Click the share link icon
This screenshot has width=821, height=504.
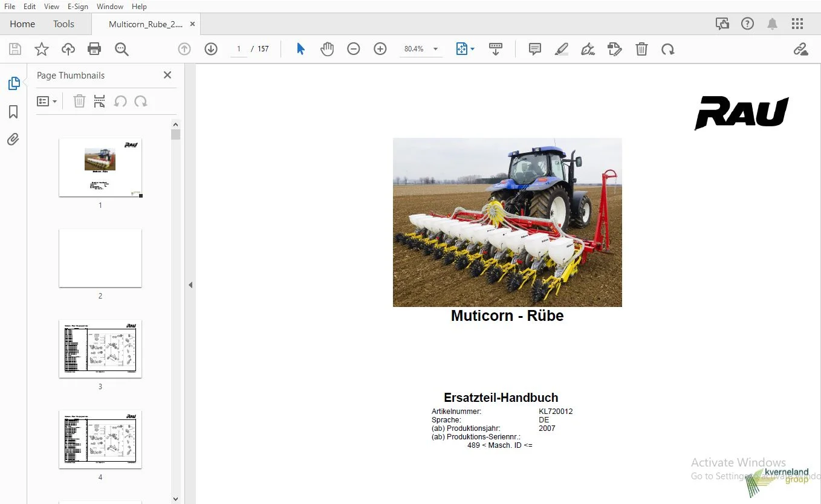pos(801,49)
